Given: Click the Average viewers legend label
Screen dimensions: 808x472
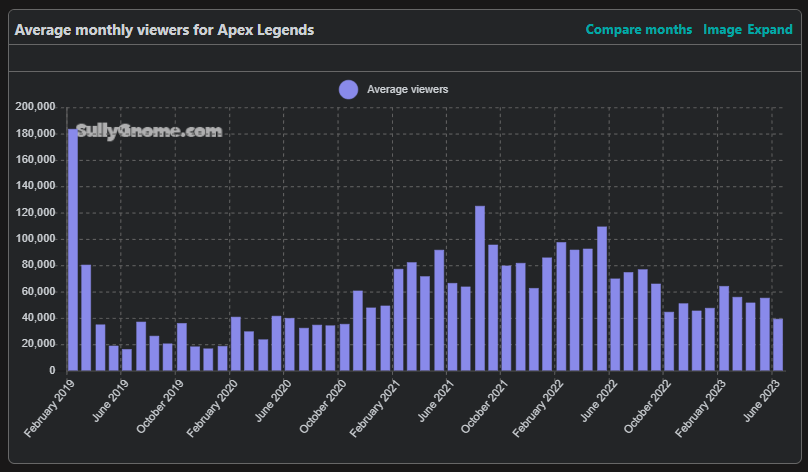Looking at the screenshot, I should click(x=407, y=90).
